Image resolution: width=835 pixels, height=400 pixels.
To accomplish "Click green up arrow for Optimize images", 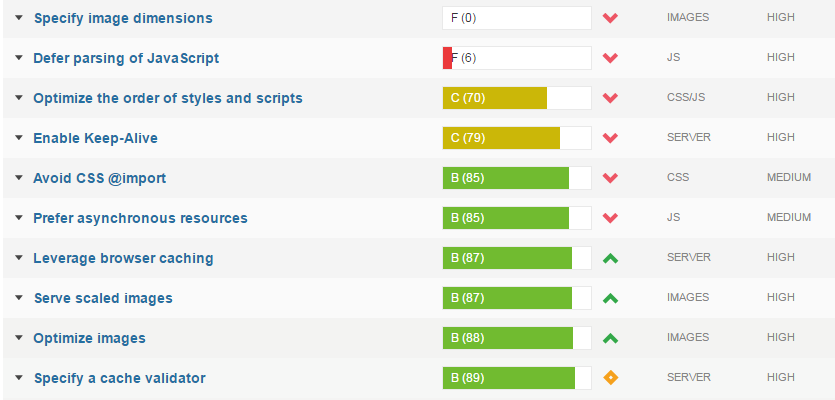I will pyautogui.click(x=610, y=338).
